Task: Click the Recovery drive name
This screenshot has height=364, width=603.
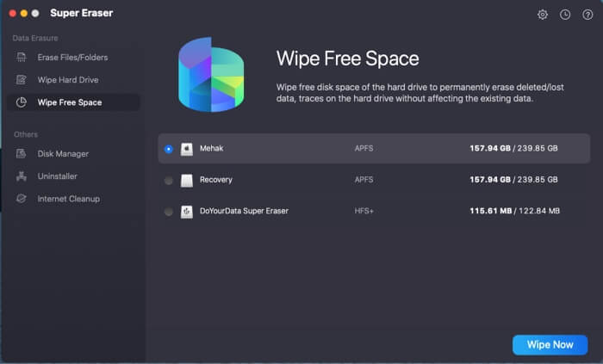Action: click(215, 180)
